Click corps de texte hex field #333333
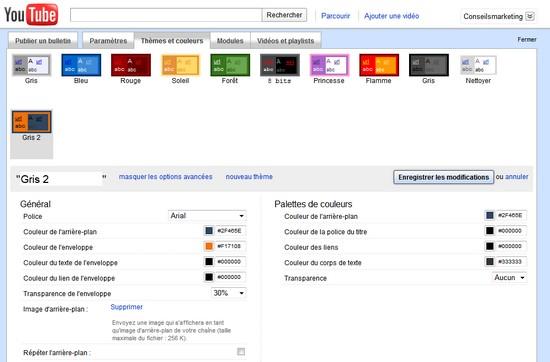 tap(511, 262)
